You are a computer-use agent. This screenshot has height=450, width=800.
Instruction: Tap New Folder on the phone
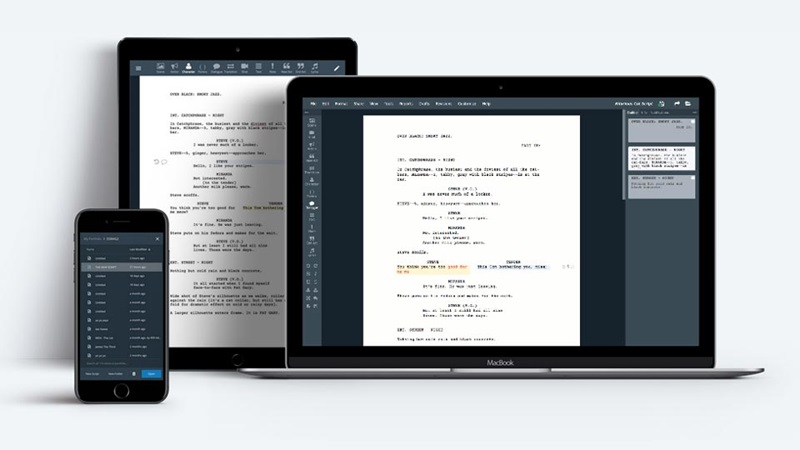tap(115, 374)
